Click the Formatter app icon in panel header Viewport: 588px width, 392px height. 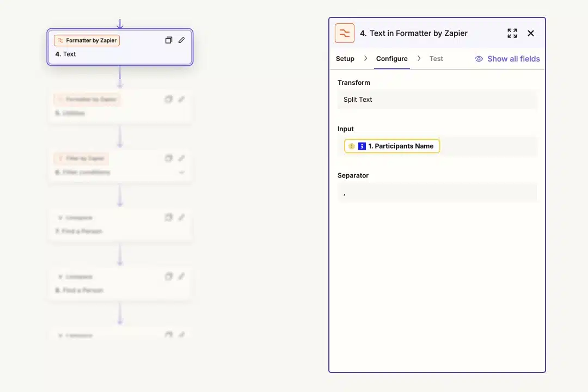pyautogui.click(x=345, y=33)
